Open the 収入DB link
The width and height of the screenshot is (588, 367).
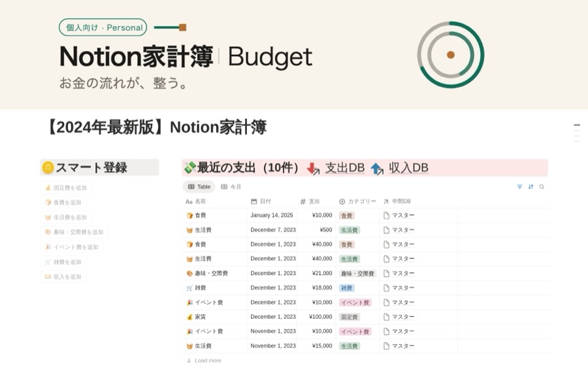409,168
